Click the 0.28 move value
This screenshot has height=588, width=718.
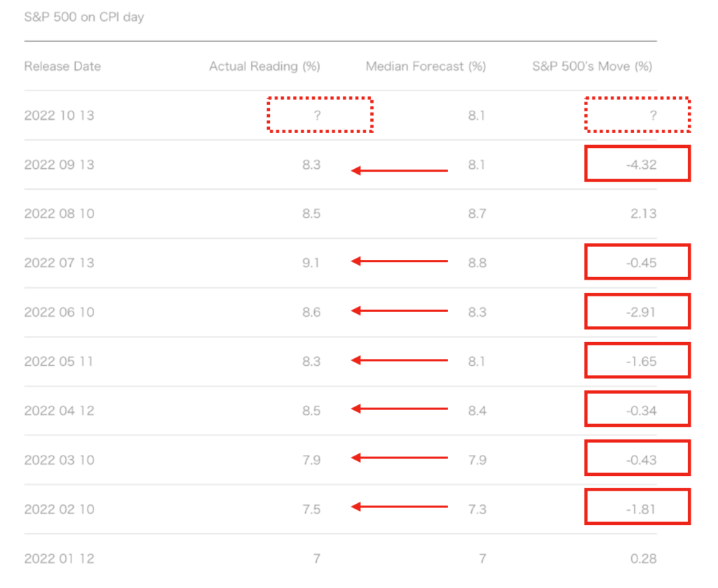(643, 559)
